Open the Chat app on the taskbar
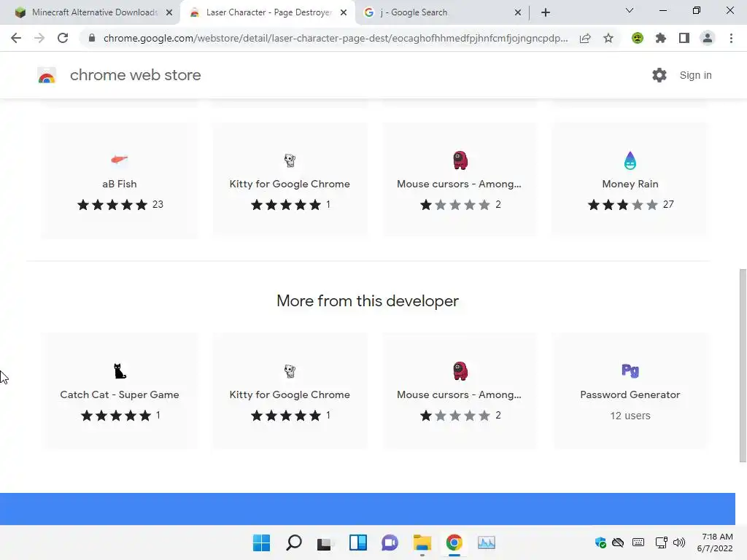 click(390, 542)
